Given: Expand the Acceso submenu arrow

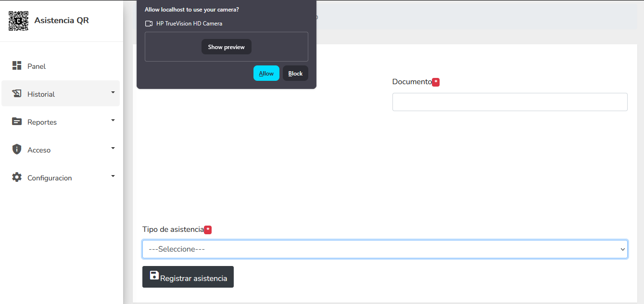Looking at the screenshot, I should [113, 148].
